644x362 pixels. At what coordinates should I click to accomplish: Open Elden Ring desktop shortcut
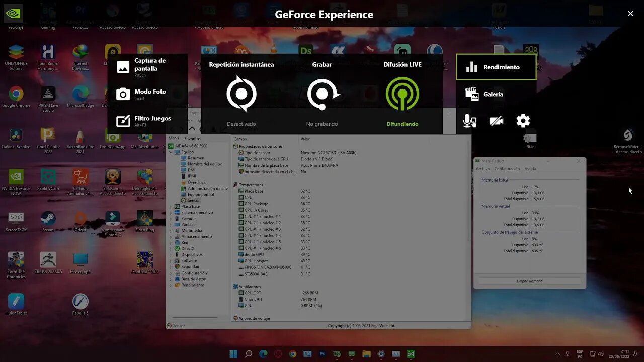145,221
